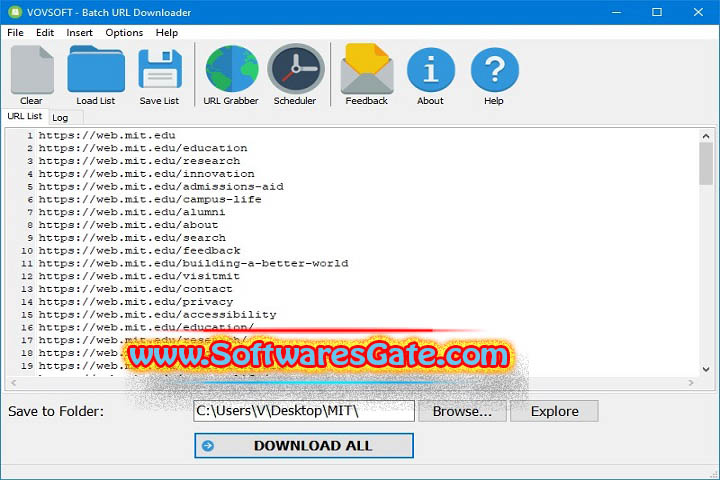The width and height of the screenshot is (720, 480).
Task: Open the Scheduler clock tool
Action: pos(296,69)
